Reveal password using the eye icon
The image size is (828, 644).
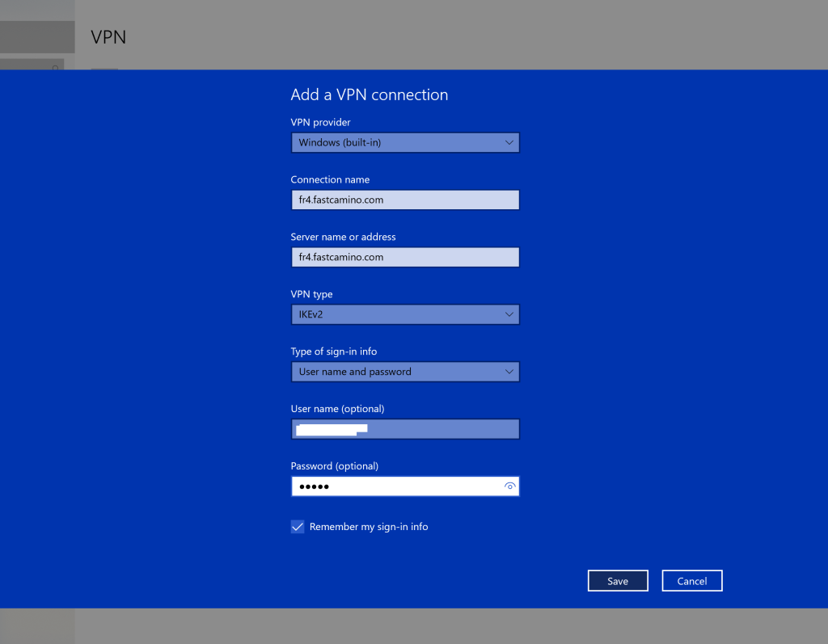tap(509, 486)
